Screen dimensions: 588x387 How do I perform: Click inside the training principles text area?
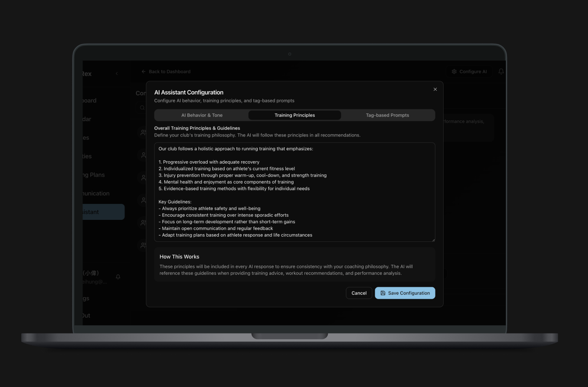click(294, 192)
